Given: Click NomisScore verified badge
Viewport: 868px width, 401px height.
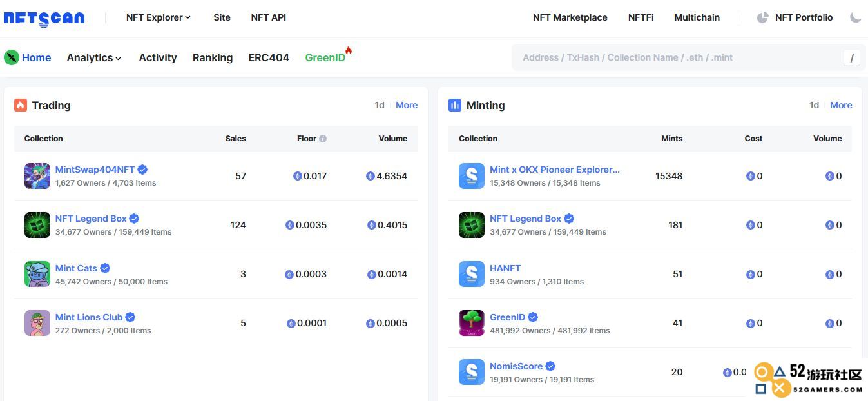Looking at the screenshot, I should pos(550,366).
